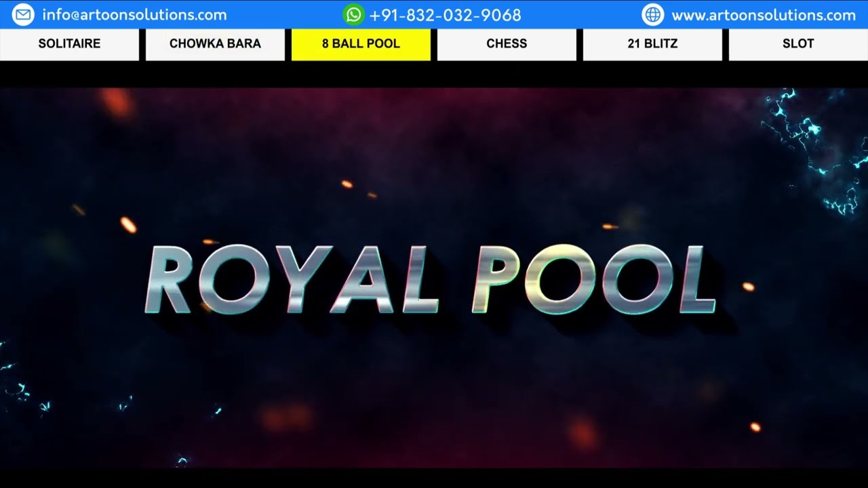
Task: Open the Chess tab
Action: tap(507, 44)
